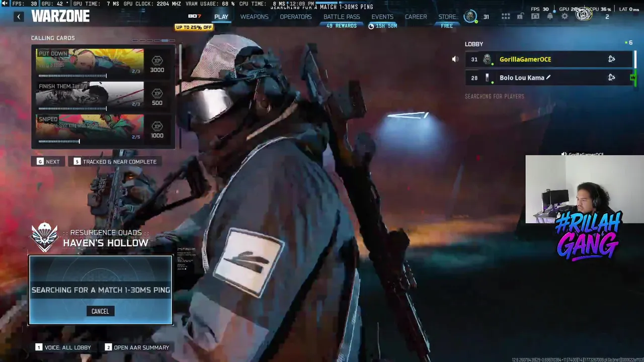Mute GorillaGamerOCE's speaker icon
This screenshot has width=644, height=362.
pyautogui.click(x=455, y=59)
